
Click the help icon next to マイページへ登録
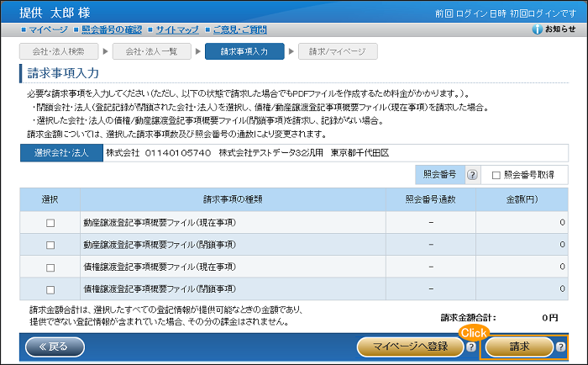[471, 347]
